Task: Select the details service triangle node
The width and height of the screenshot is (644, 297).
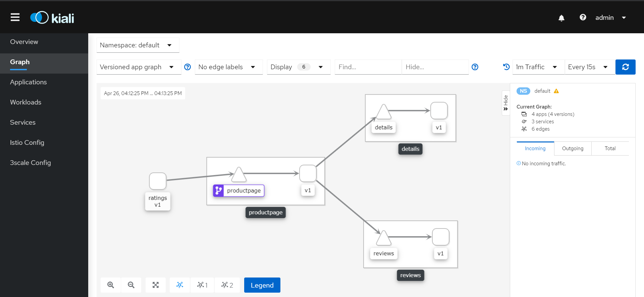Action: click(x=384, y=112)
